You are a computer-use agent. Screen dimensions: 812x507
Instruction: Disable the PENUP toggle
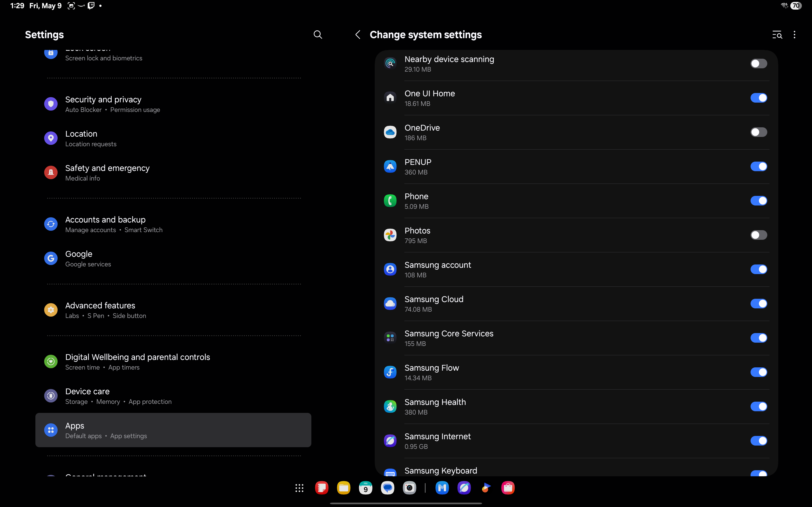[758, 166]
